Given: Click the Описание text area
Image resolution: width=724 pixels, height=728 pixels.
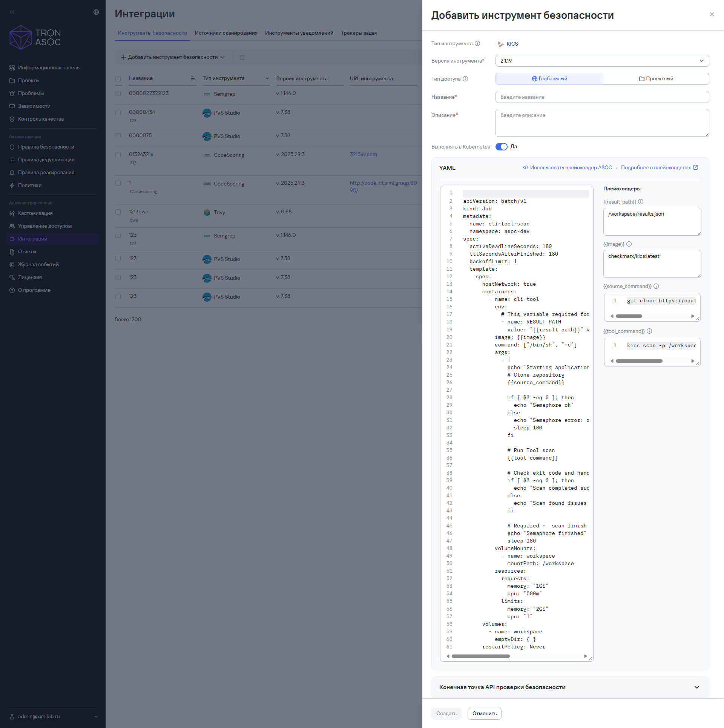Looking at the screenshot, I should click(602, 123).
